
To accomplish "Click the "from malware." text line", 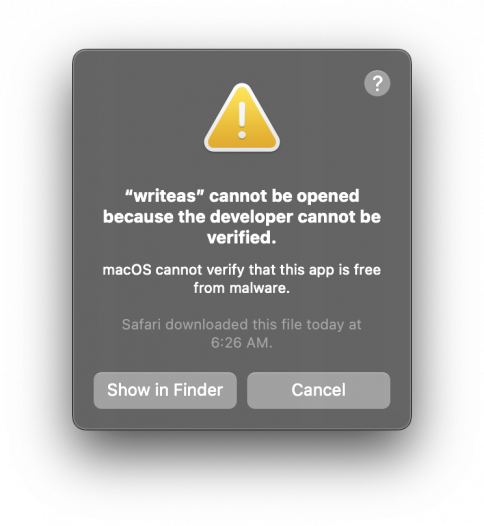I will [242, 288].
